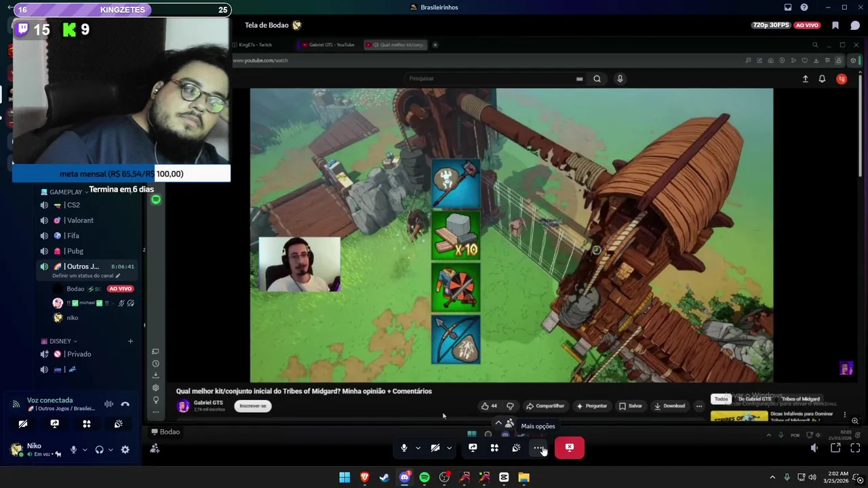Show participants via arrow above call bar
The image size is (868, 488).
coord(498,423)
